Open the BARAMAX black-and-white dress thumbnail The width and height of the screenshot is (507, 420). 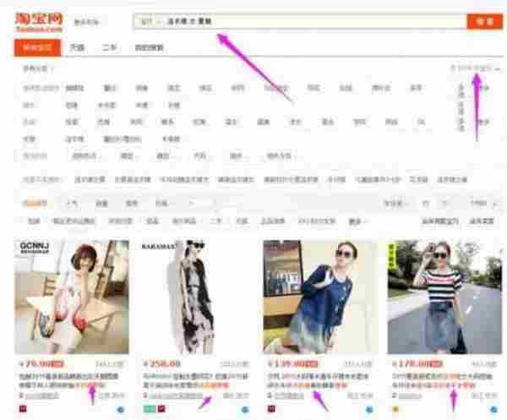(x=196, y=297)
